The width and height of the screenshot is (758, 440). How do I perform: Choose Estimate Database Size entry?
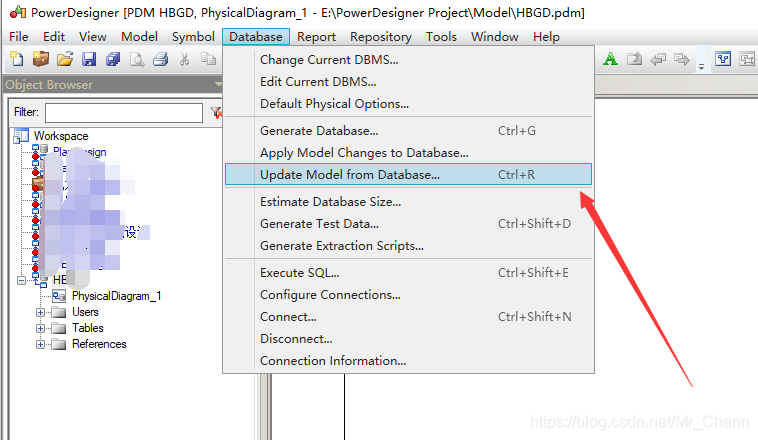click(408, 202)
